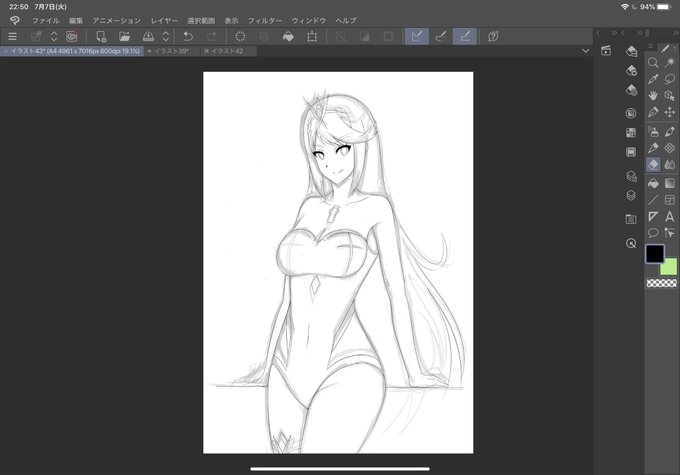Click the Undo arrow in command bar

[x=188, y=36]
